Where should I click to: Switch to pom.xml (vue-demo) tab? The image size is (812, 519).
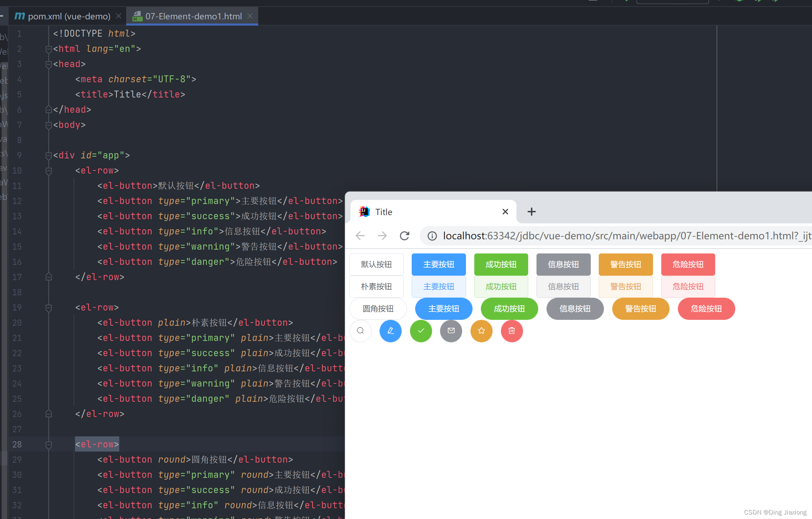pos(68,16)
